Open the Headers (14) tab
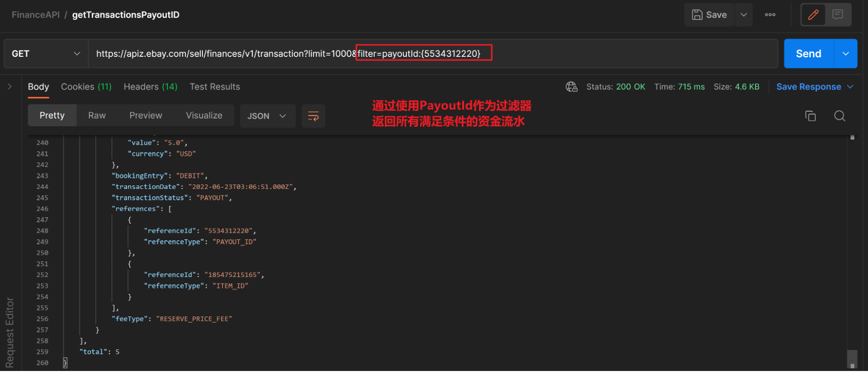This screenshot has height=372, width=868. (150, 87)
